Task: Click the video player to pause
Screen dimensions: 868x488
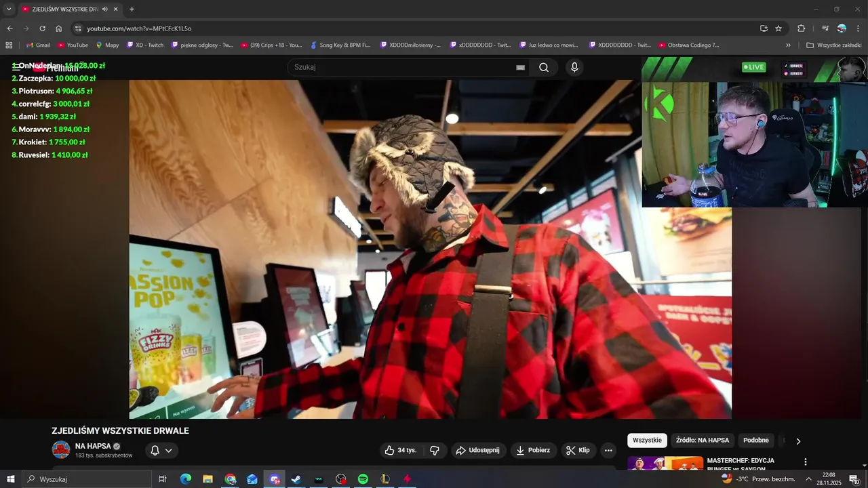Action: tap(430, 249)
